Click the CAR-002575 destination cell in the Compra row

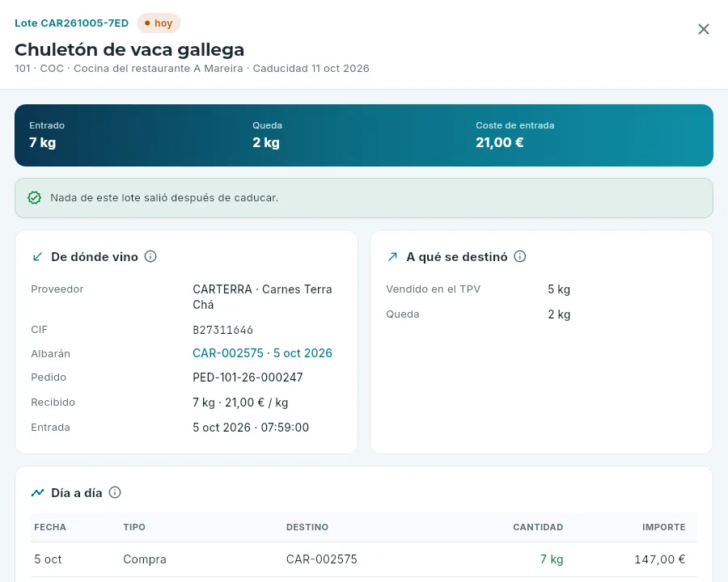click(x=322, y=559)
